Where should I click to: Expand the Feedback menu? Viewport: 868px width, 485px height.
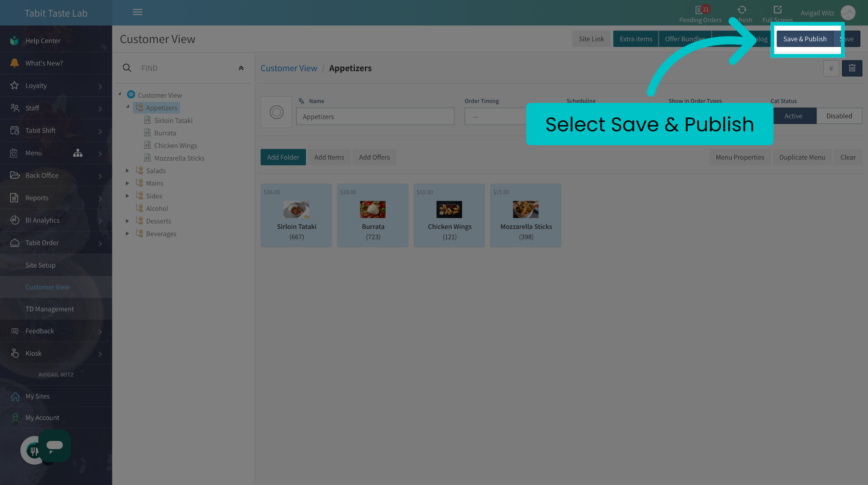[56, 331]
